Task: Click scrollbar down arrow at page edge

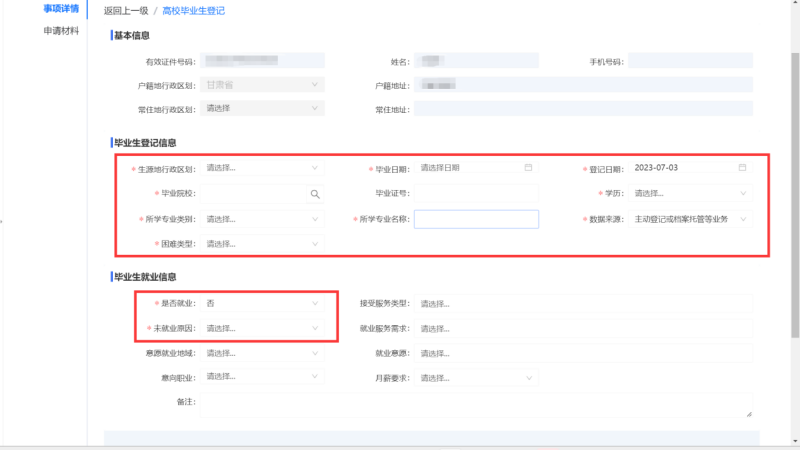Action: [x=795, y=441]
